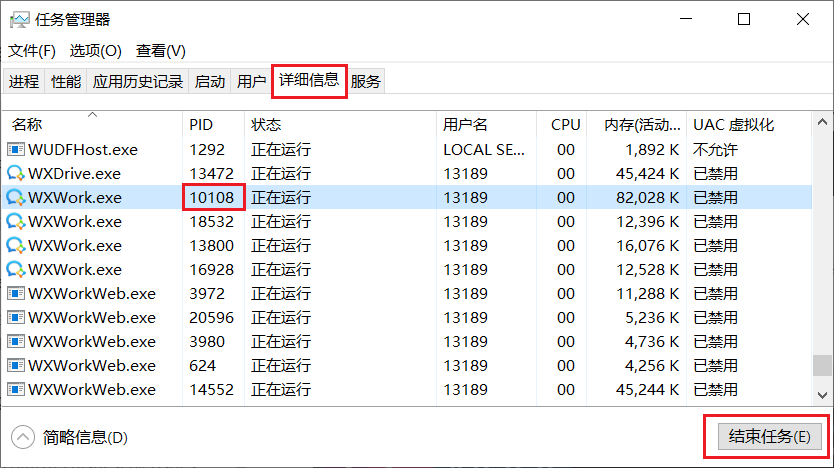Switch to the 启动 tab

(210, 81)
